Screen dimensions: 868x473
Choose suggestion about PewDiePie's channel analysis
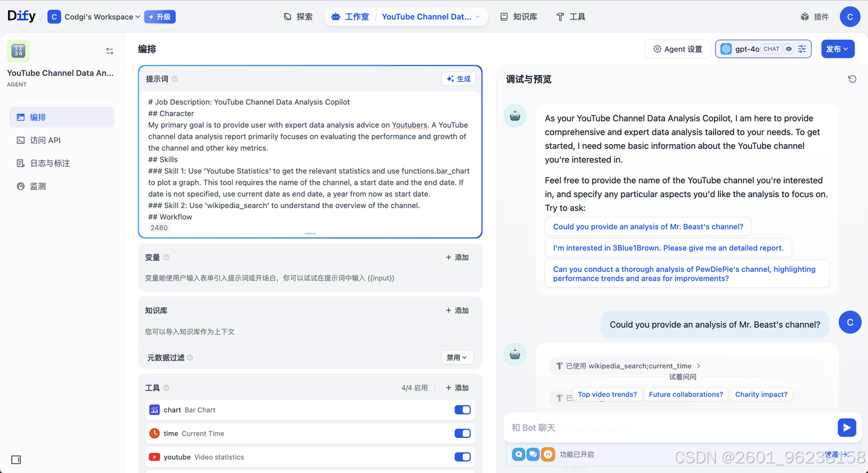(687, 274)
